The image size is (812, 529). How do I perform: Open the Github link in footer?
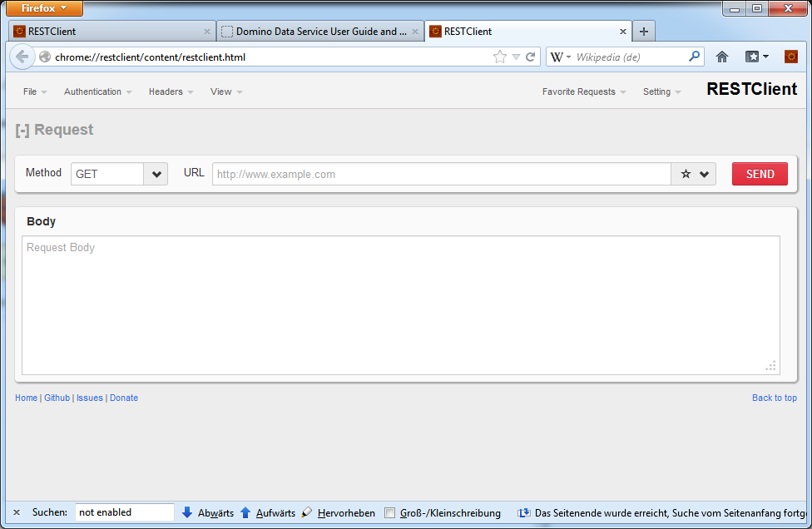point(57,398)
